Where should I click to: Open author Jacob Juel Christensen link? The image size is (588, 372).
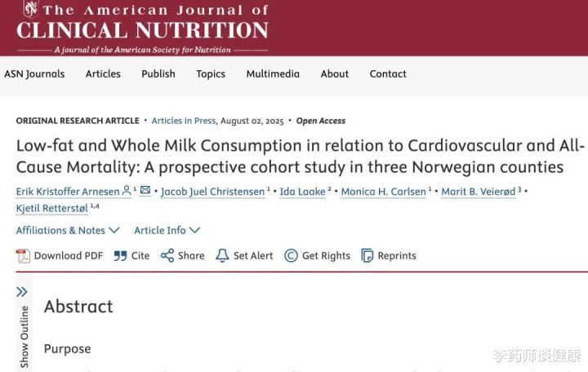(212, 192)
